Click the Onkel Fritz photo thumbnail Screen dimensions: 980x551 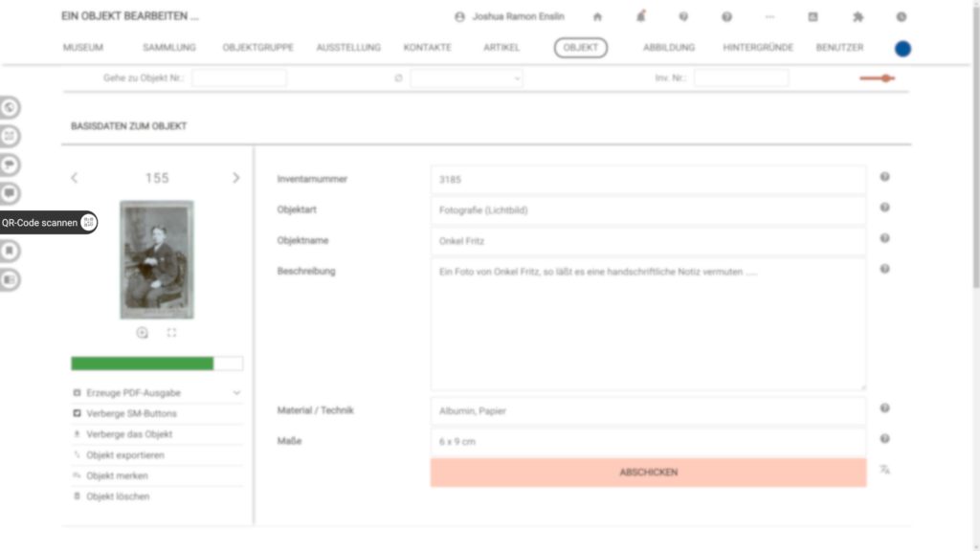pos(157,260)
